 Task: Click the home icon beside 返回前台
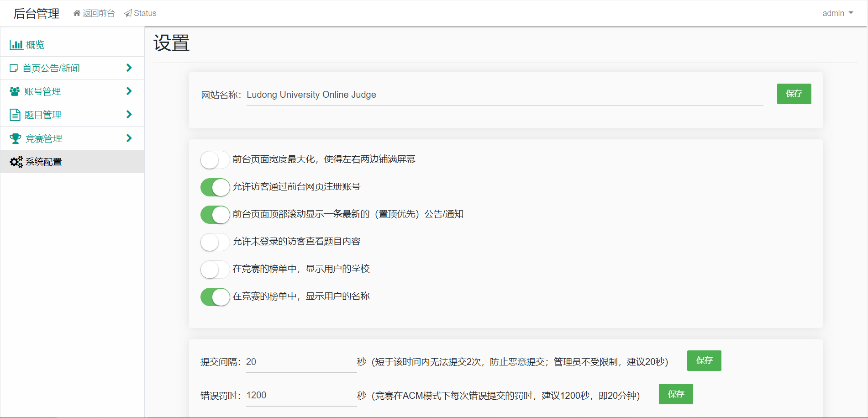(x=76, y=13)
